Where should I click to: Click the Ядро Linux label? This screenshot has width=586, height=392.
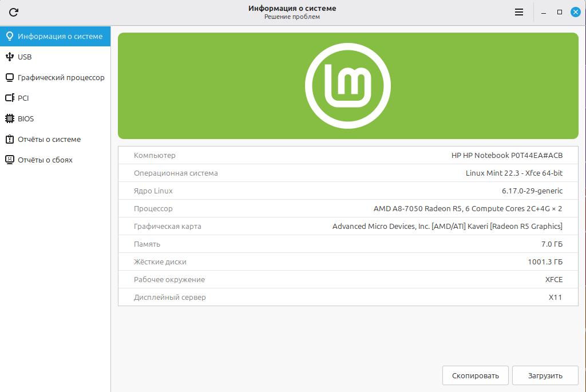[x=153, y=191]
